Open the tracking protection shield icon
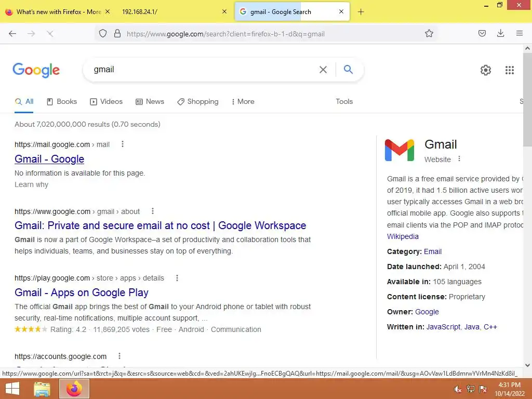 (103, 34)
